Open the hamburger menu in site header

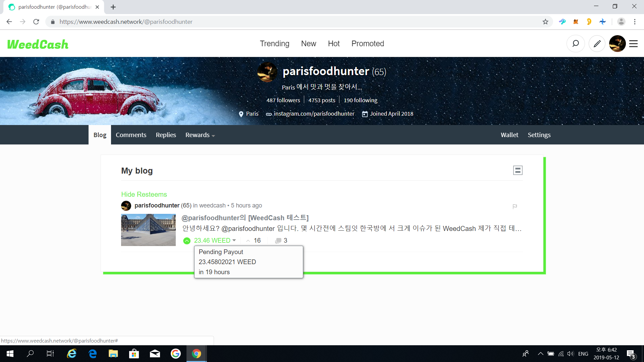pos(633,44)
